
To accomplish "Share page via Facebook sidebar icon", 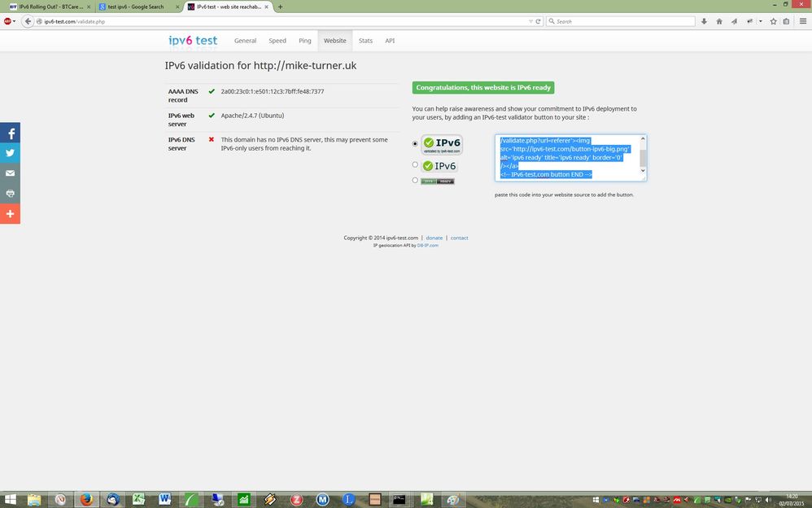I will click(10, 133).
